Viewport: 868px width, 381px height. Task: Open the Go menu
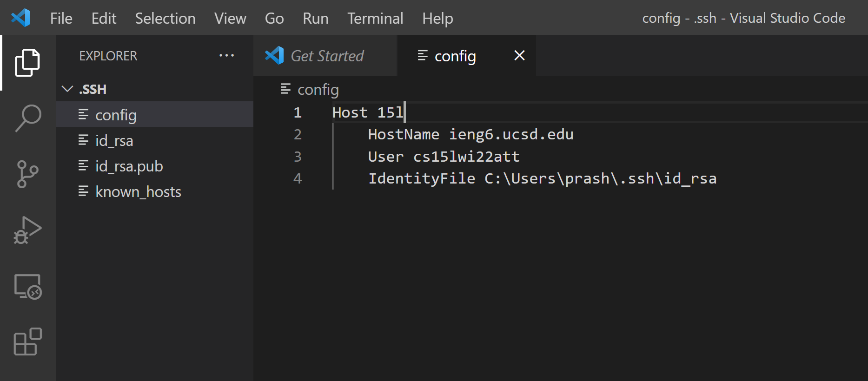[274, 18]
